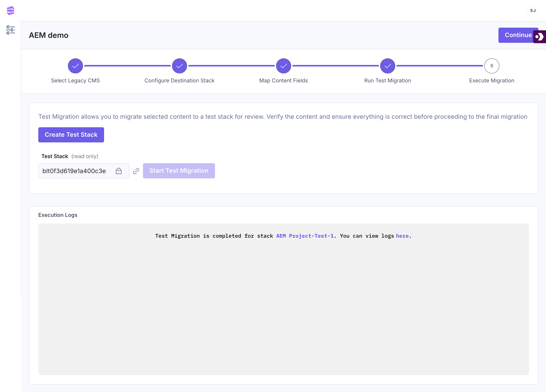This screenshot has height=392, width=546.
Task: Click the Run Test Migration step circle
Action: coord(387,66)
